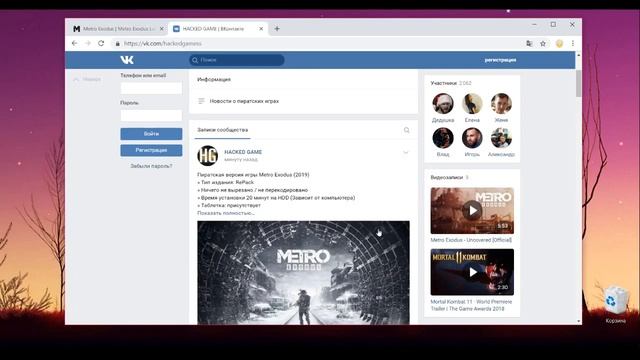Expand the post options chevron
This screenshot has width=640, height=360.
(x=406, y=152)
